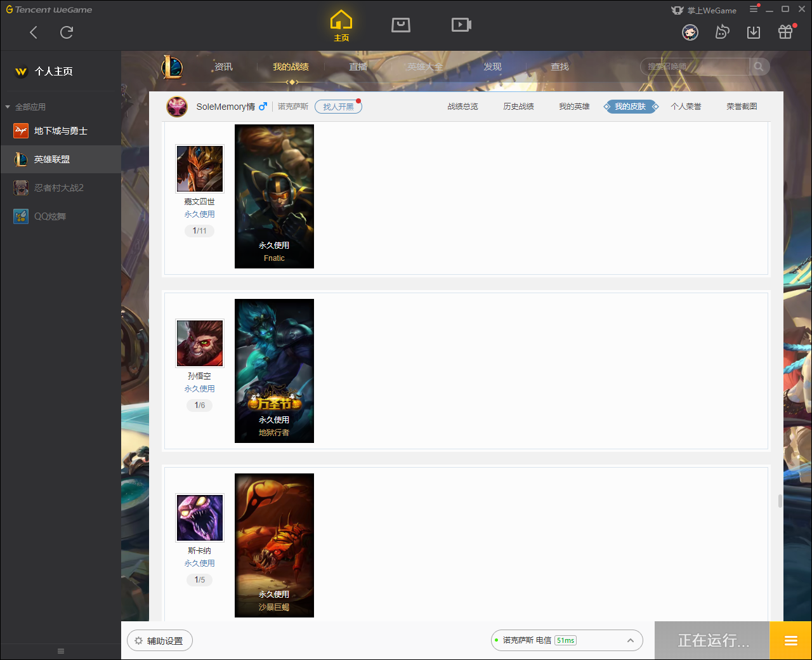812x660 pixels.
Task: Click the 嘉文四世 champion portrait
Action: 200,169
